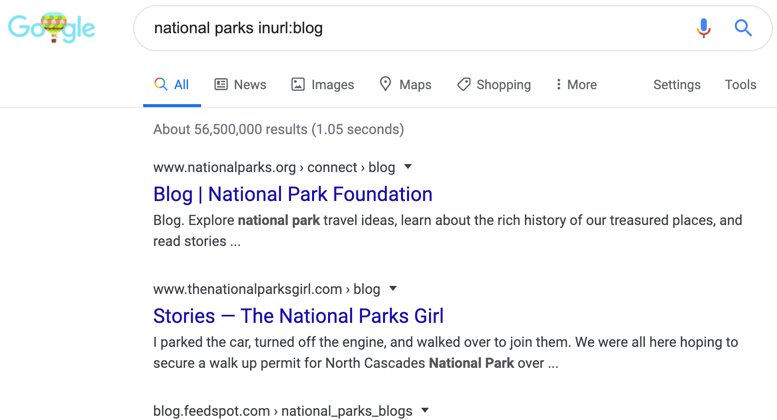Open search Tools options

click(740, 85)
